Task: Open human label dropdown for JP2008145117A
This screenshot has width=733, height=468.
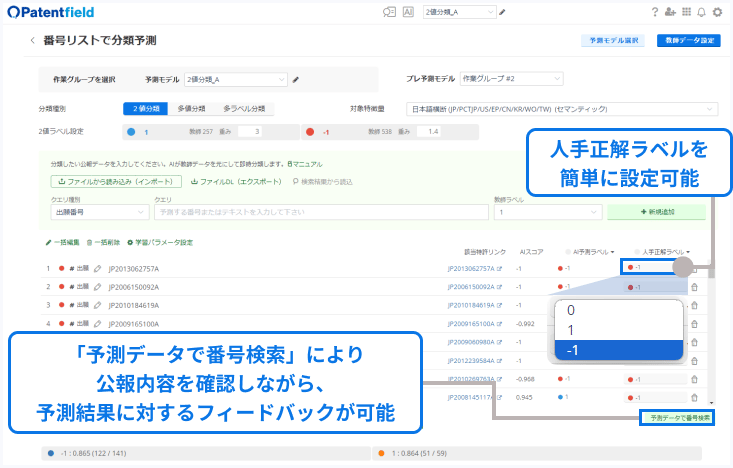Action: click(655, 397)
